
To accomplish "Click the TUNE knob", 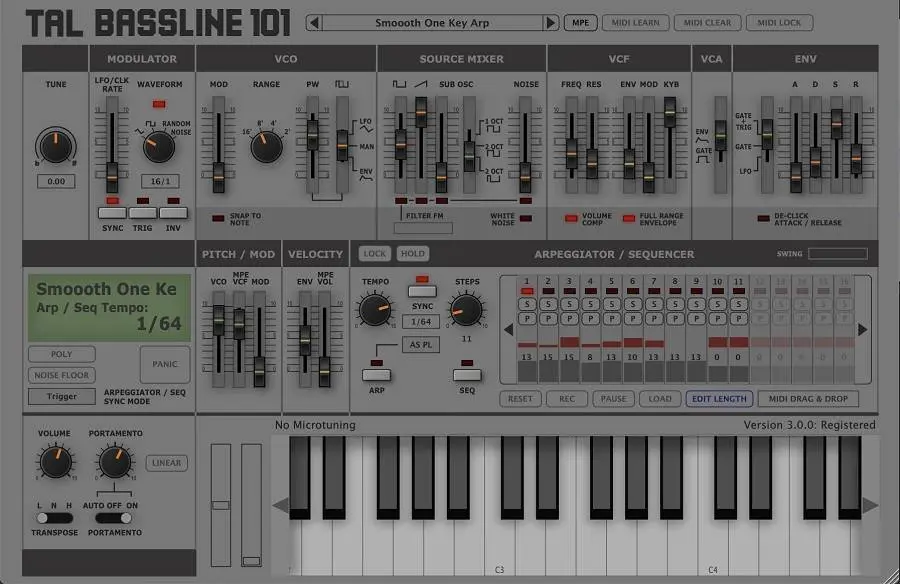I will (x=56, y=146).
